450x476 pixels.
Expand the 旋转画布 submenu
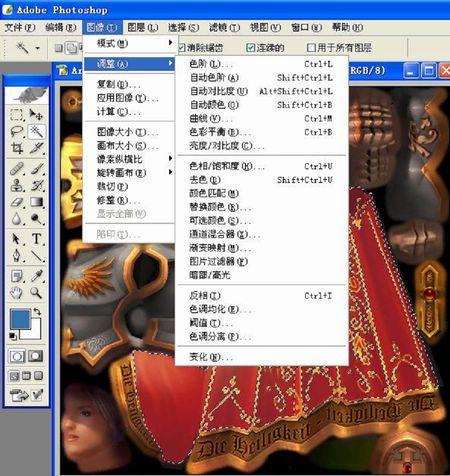tap(129, 173)
